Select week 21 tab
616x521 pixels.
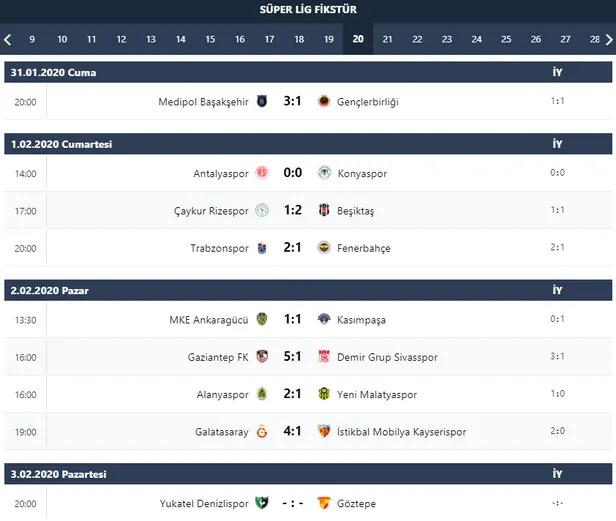(388, 40)
